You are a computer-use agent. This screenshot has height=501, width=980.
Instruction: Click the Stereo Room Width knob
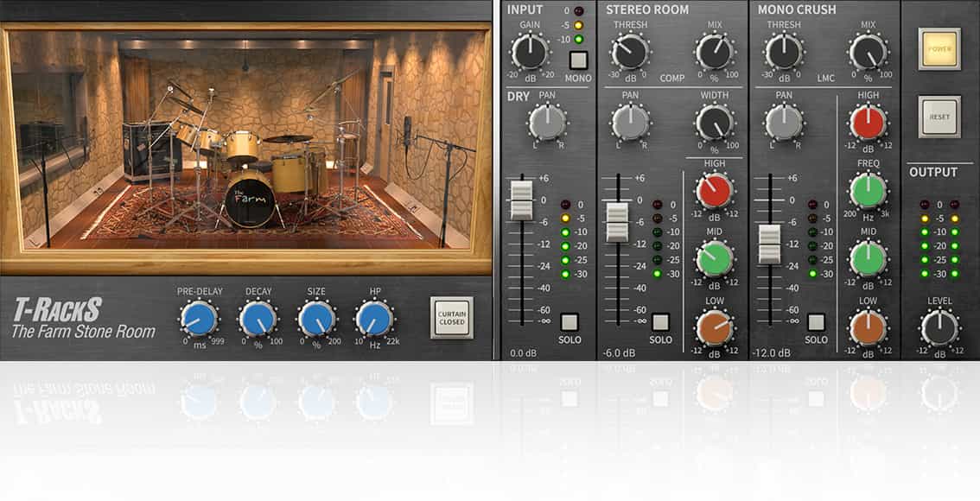pos(715,123)
